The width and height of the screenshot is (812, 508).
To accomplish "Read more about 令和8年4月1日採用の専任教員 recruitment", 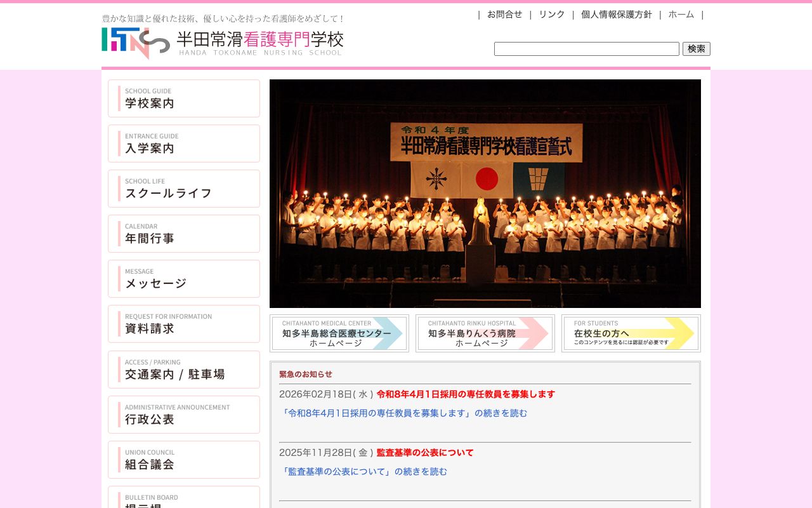I will 403,412.
